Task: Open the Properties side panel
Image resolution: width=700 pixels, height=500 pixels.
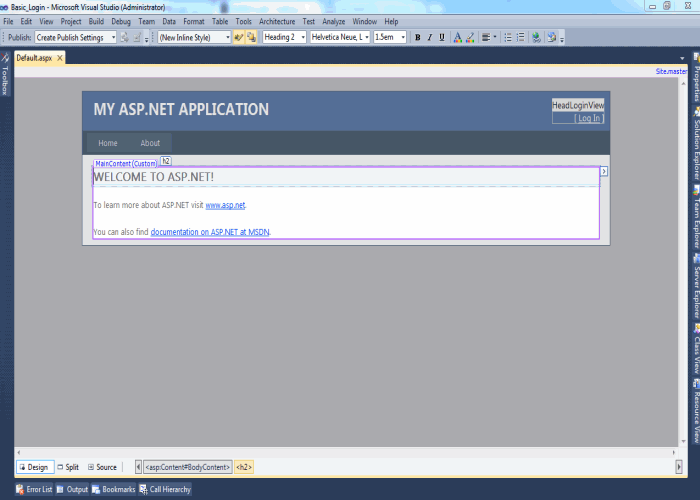Action: [x=696, y=77]
